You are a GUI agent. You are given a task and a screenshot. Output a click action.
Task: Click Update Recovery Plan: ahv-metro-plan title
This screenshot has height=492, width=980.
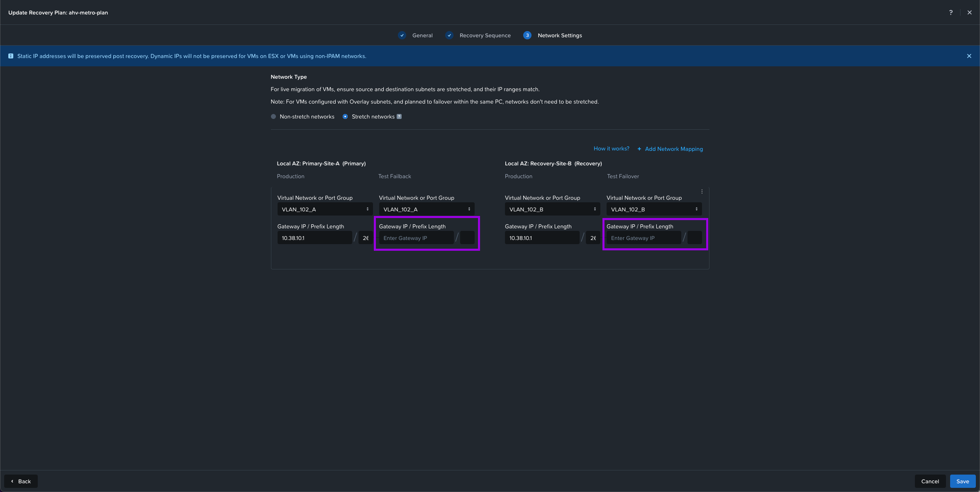click(x=58, y=12)
